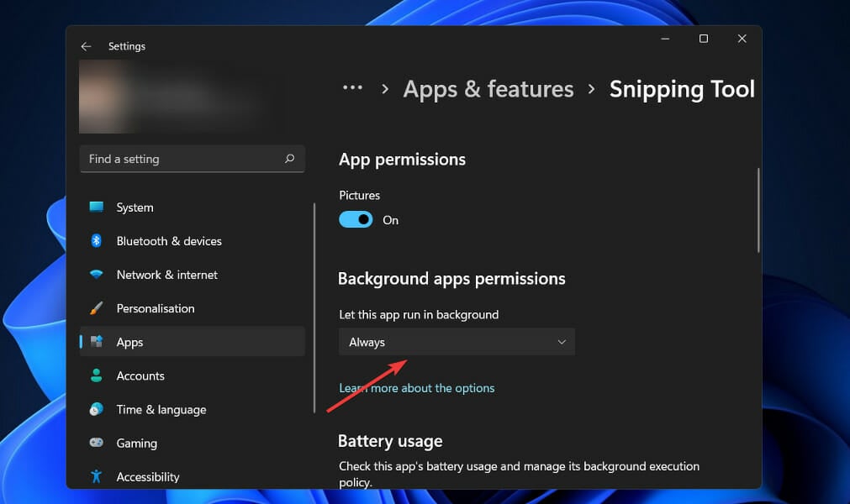Click the blurred user profile picture
The image size is (850, 504).
[103, 97]
